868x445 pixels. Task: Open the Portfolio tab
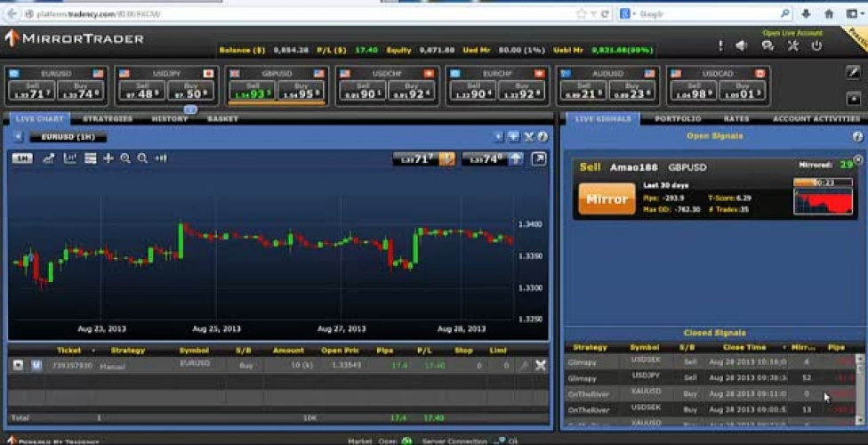[678, 118]
